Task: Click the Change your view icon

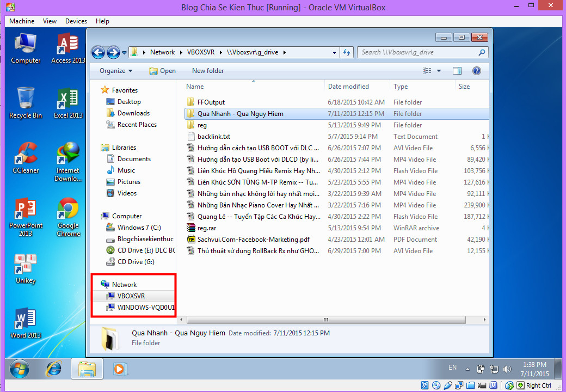Action: (x=427, y=71)
